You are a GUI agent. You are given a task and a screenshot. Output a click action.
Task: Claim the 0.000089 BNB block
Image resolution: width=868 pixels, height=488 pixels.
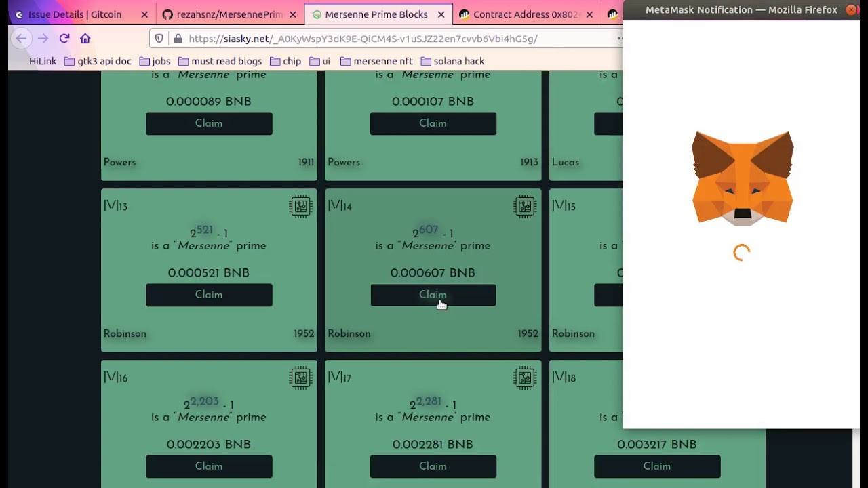pos(209,123)
